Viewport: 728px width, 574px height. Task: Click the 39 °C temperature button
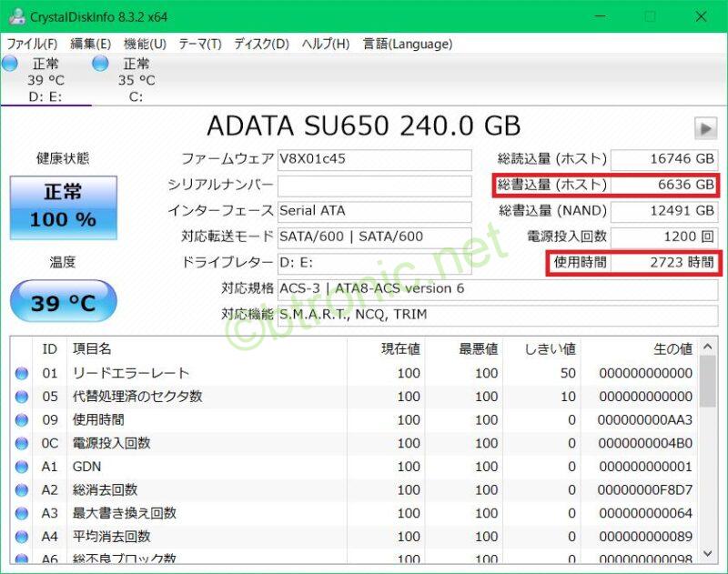[64, 301]
